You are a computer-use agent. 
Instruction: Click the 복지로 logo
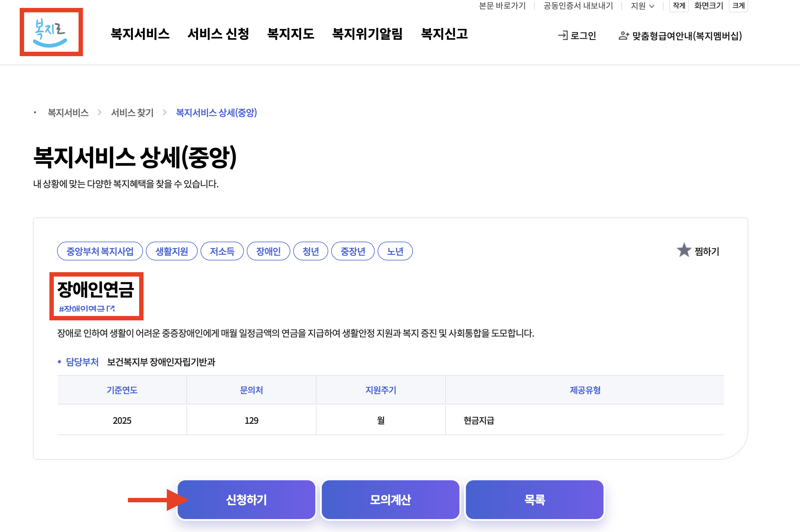pyautogui.click(x=51, y=32)
